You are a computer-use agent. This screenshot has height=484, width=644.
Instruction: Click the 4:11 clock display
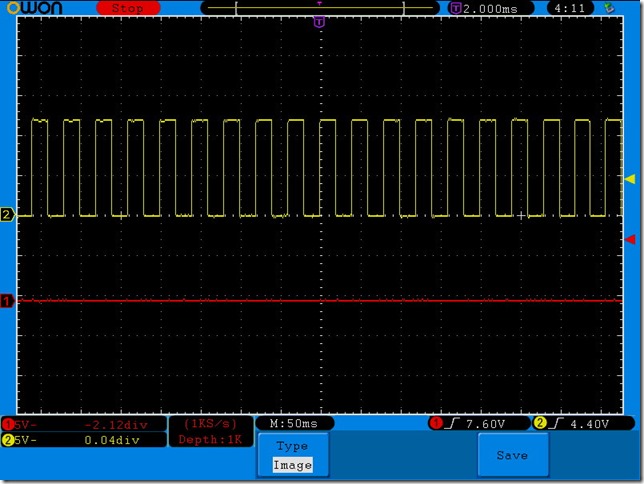tap(569, 8)
